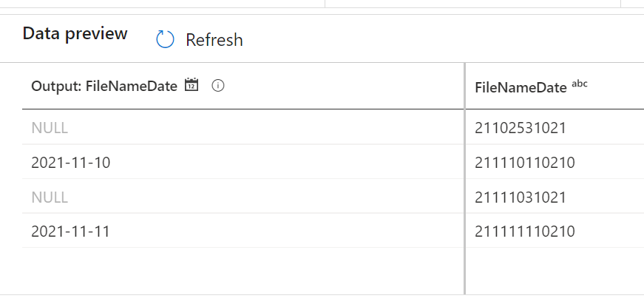Viewport: 644px width, 304px height.
Task: Select the 2021-11-10 date cell
Action: 243,163
